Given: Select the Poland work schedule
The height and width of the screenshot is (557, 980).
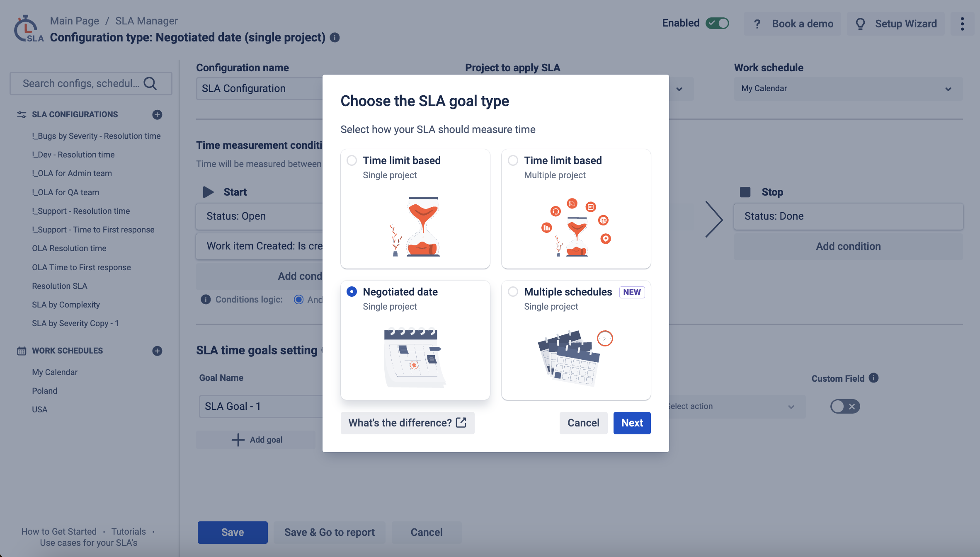Looking at the screenshot, I should coord(45,391).
